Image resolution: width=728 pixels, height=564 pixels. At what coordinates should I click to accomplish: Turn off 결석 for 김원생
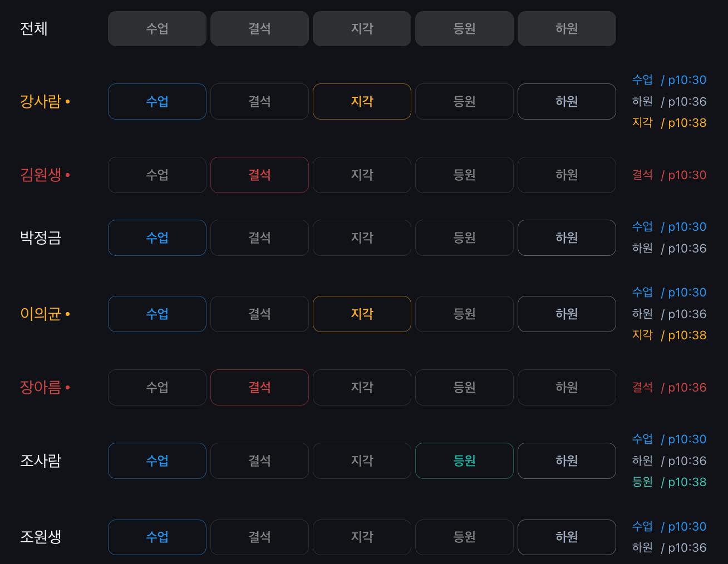[259, 175]
